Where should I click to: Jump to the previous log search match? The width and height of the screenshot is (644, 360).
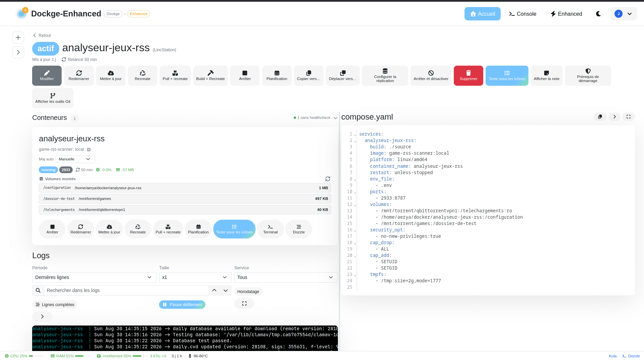coord(214,290)
